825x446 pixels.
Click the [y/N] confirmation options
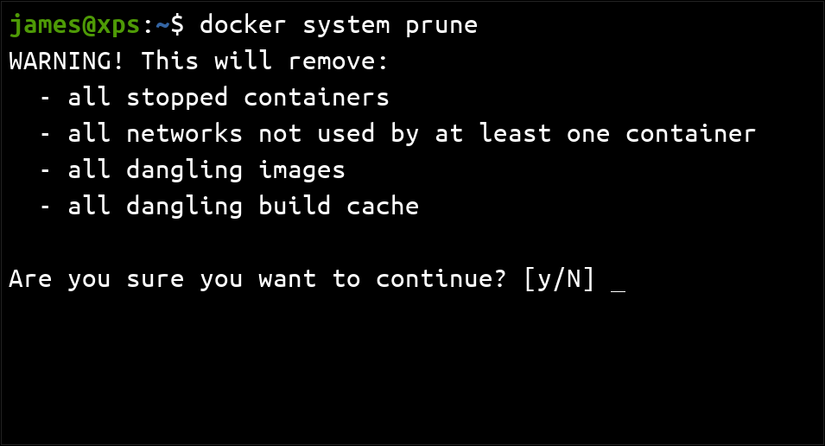pos(560,280)
